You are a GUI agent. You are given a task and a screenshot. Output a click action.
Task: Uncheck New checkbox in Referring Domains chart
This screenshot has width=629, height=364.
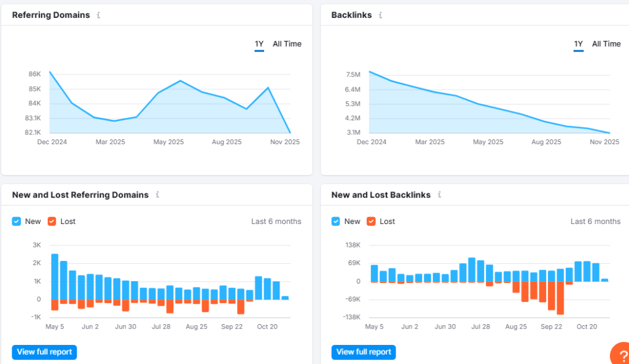17,222
